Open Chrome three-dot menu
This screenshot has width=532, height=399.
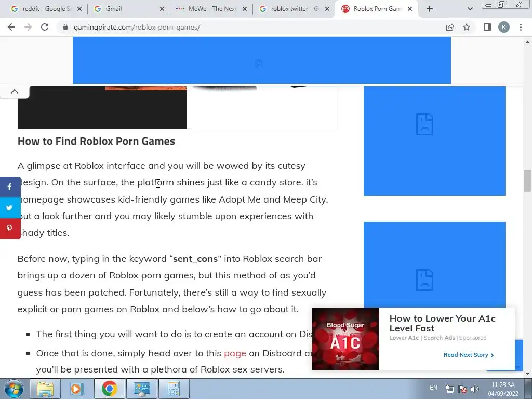[521, 27]
